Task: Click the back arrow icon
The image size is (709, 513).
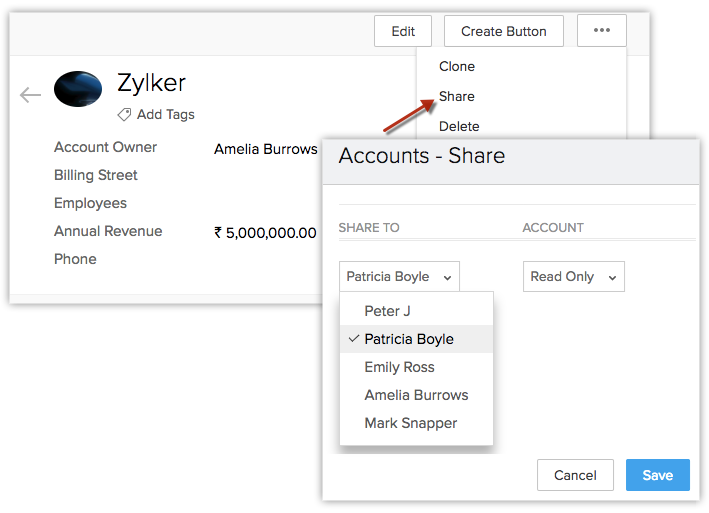Action: tap(30, 95)
